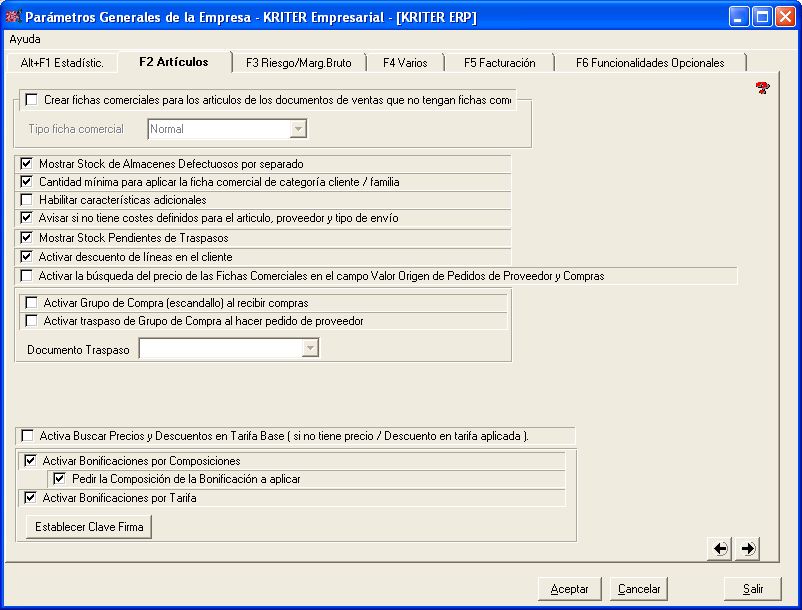
Task: Select the F2 Artículos tab
Action: (x=174, y=62)
